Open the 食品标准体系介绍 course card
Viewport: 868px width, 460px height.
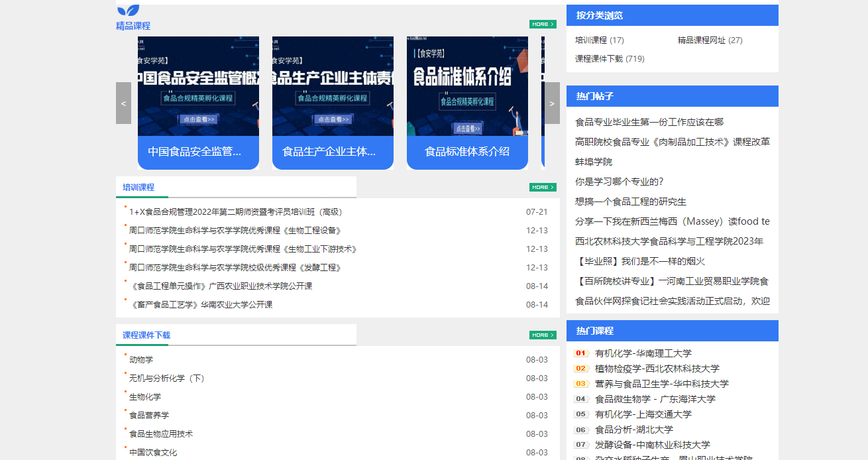(x=467, y=152)
